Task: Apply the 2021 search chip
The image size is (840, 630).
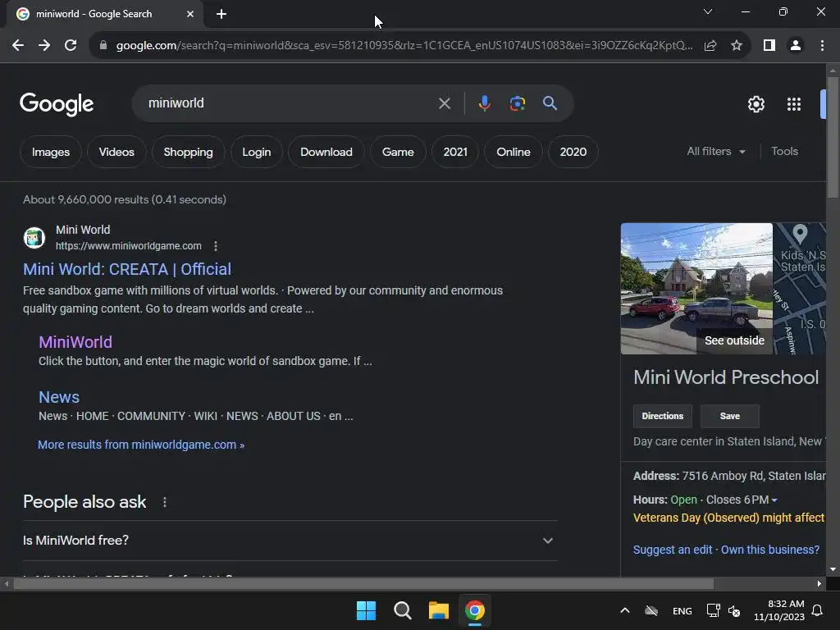Action: coord(455,152)
